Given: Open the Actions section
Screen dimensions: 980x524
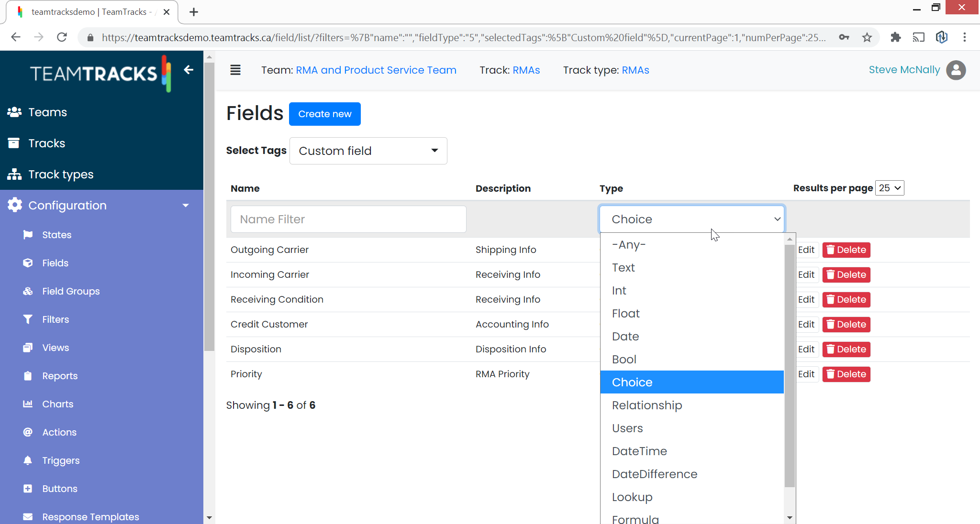Looking at the screenshot, I should tap(59, 432).
